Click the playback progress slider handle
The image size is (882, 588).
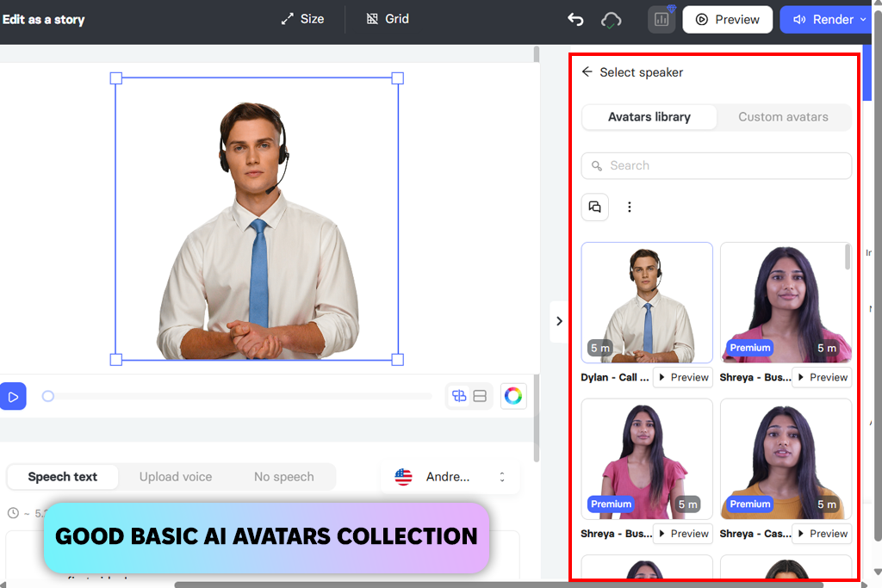pyautogui.click(x=48, y=396)
